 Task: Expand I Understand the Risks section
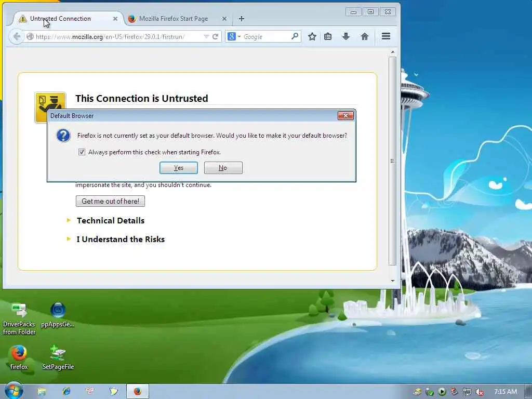point(121,239)
